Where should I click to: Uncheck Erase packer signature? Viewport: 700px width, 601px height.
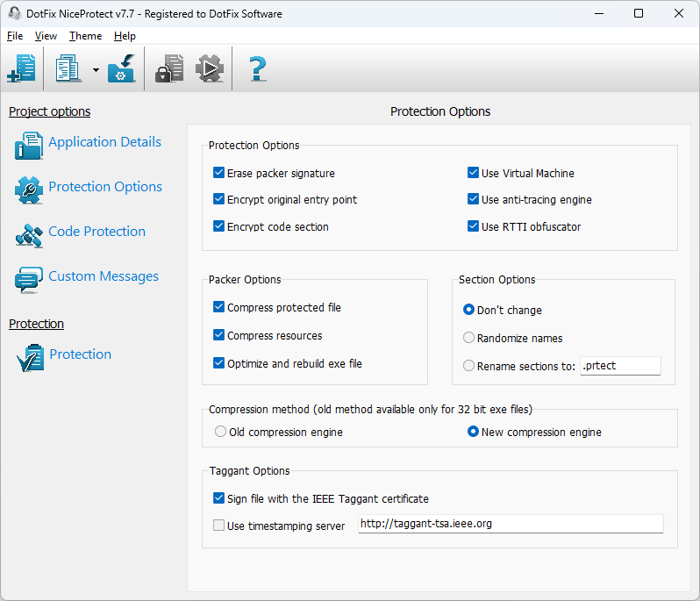pos(218,173)
